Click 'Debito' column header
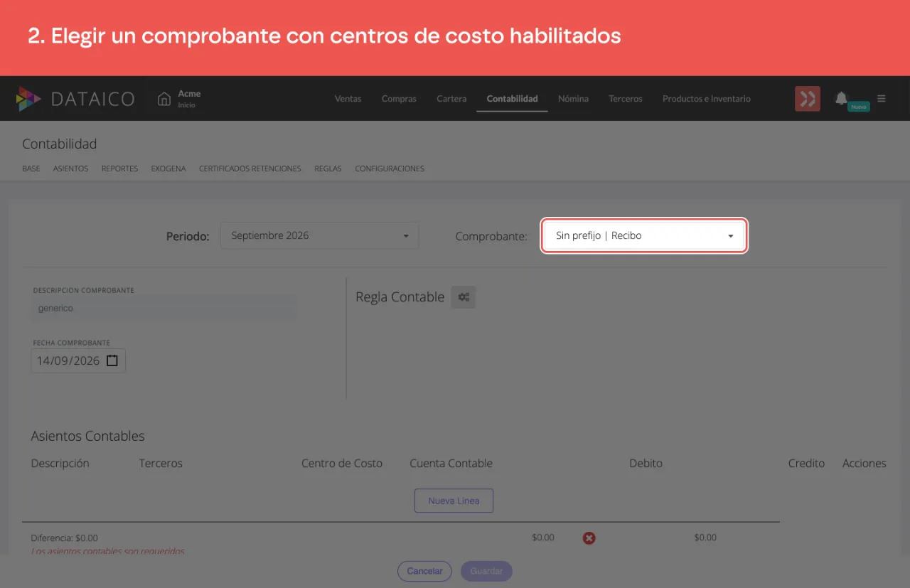The width and height of the screenshot is (910, 588). coord(646,464)
